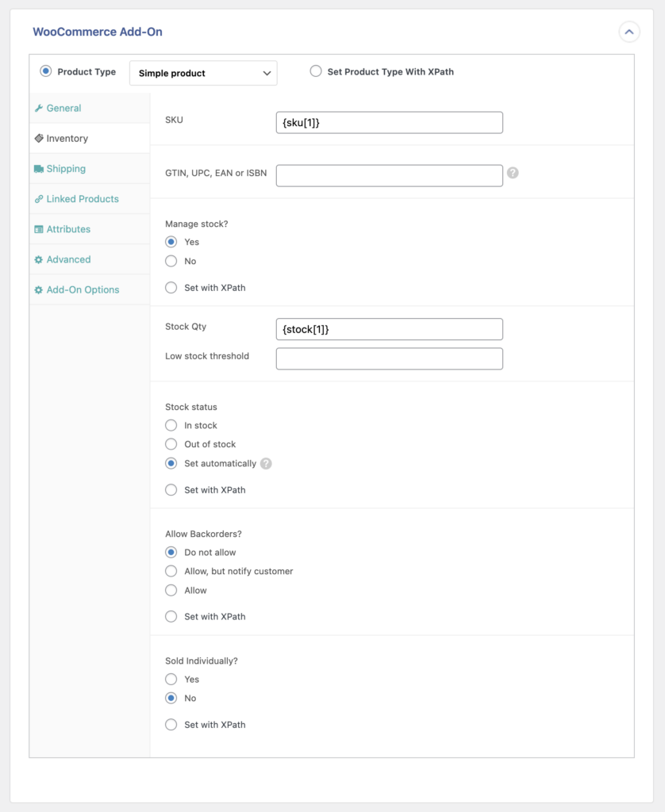Viewport: 665px width, 812px height.
Task: Click the WooCommerce Add-On heading
Action: (97, 32)
